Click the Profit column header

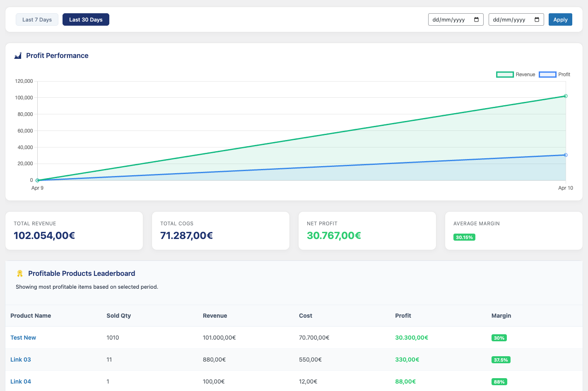coord(403,316)
